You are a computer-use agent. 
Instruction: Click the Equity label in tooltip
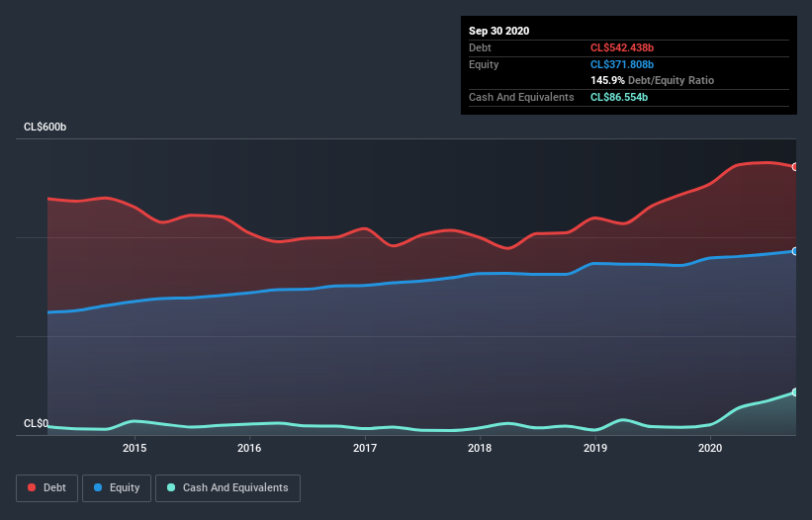484,64
